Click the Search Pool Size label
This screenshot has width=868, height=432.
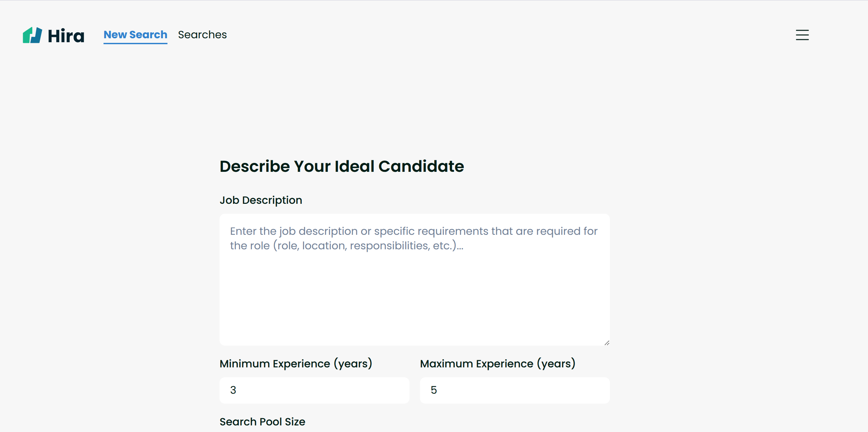tap(262, 421)
